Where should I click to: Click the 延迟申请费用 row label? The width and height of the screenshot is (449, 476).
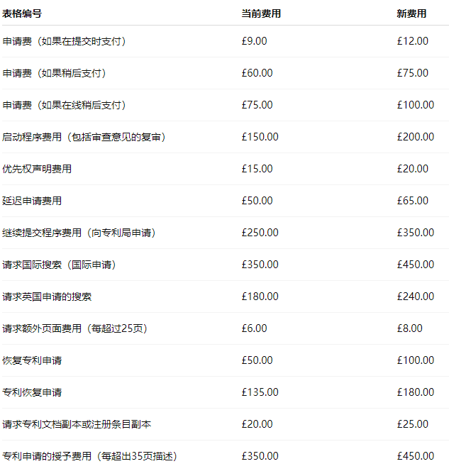[x=32, y=201]
